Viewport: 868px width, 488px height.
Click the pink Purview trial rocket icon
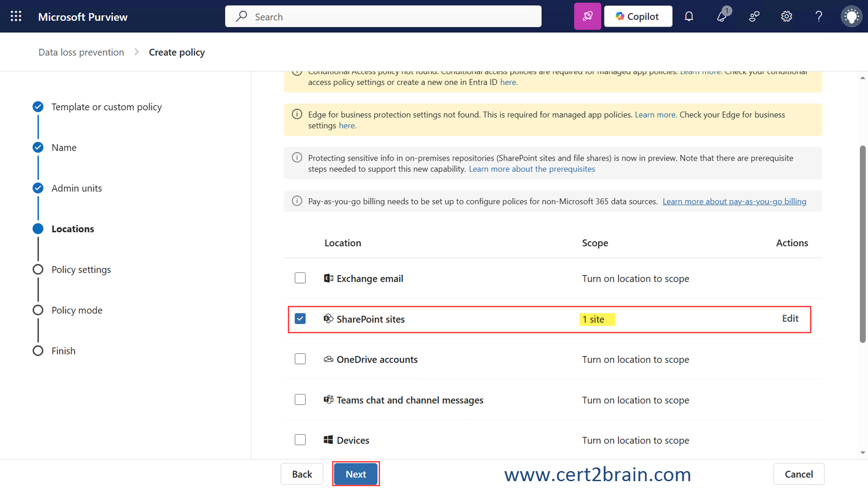(587, 16)
